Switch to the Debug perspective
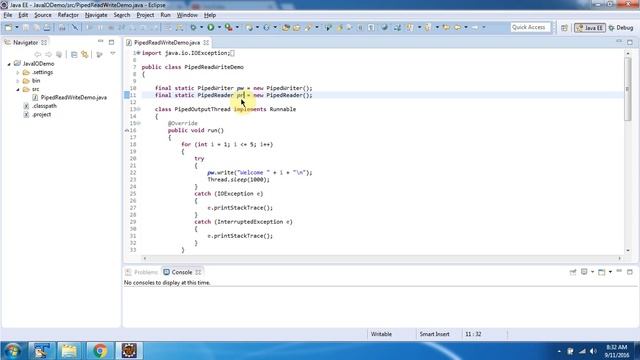640x360 pixels. pyautogui.click(x=621, y=28)
